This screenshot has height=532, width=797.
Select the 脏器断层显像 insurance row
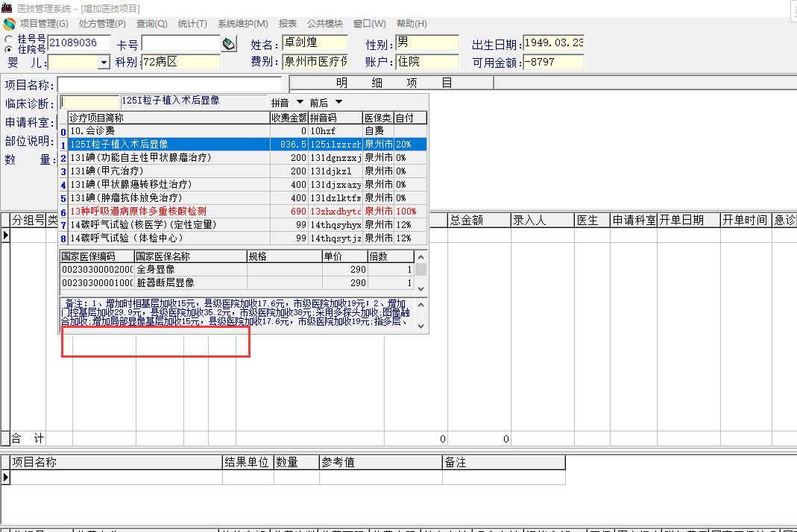click(237, 282)
